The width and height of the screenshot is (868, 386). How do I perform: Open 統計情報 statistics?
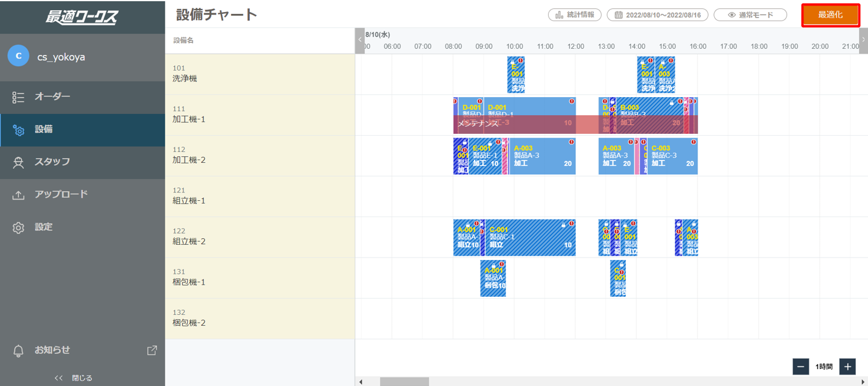tap(575, 15)
